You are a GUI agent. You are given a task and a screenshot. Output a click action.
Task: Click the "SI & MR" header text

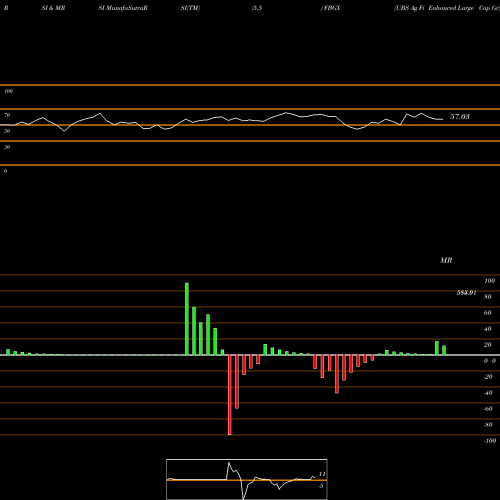click(53, 8)
